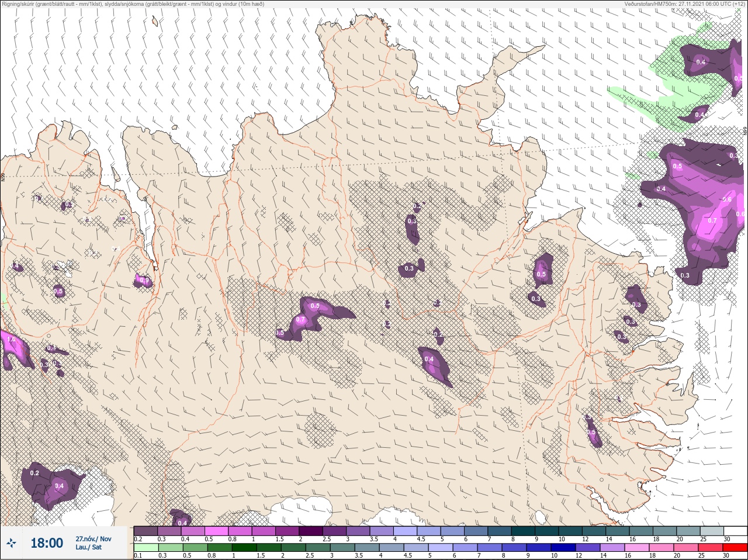Click the Veðurstofan logo icon beside 18:00
Viewport: 748px width, 560px height.
pos(12,543)
